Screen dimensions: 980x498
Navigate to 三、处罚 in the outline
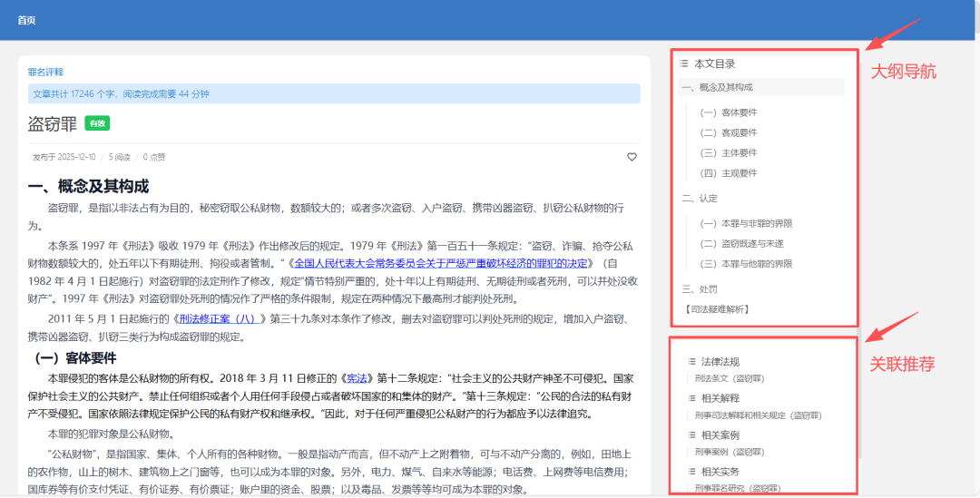(x=699, y=288)
